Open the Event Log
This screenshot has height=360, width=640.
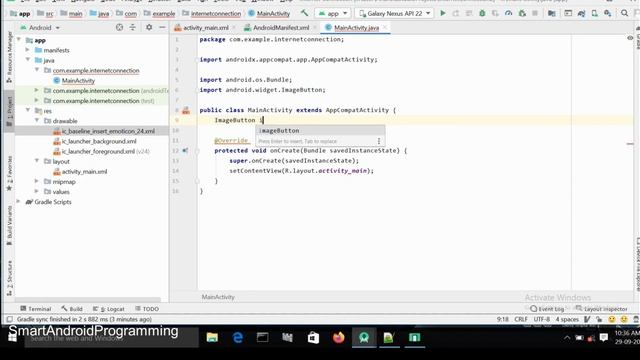[547, 309]
